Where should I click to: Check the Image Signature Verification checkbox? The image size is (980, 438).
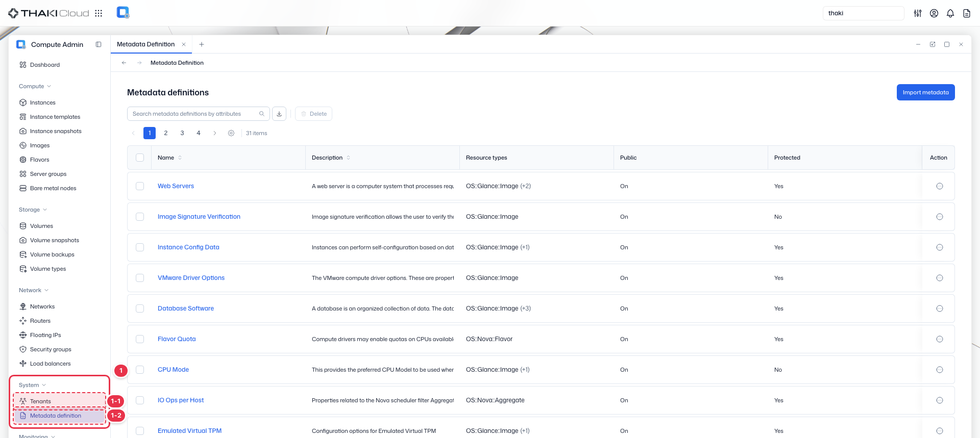pyautogui.click(x=140, y=217)
